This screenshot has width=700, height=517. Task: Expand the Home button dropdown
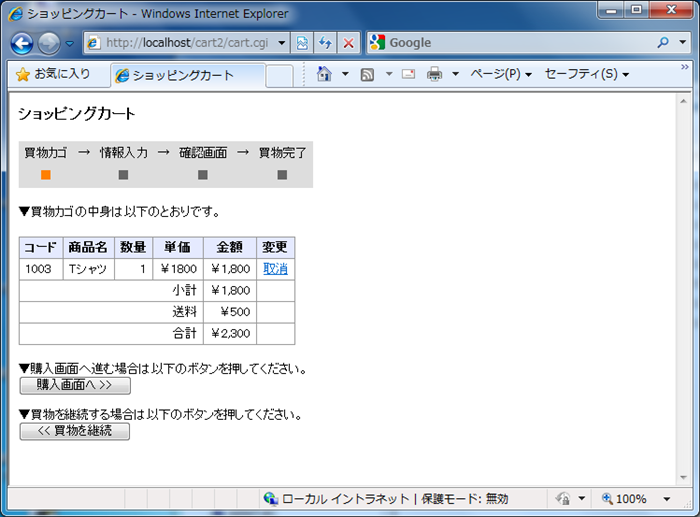345,74
